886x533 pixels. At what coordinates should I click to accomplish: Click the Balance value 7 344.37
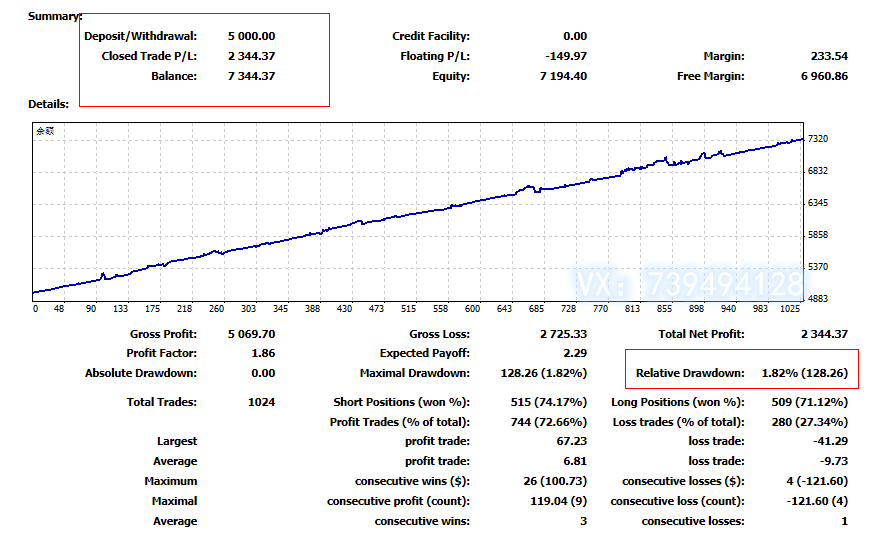tap(251, 76)
